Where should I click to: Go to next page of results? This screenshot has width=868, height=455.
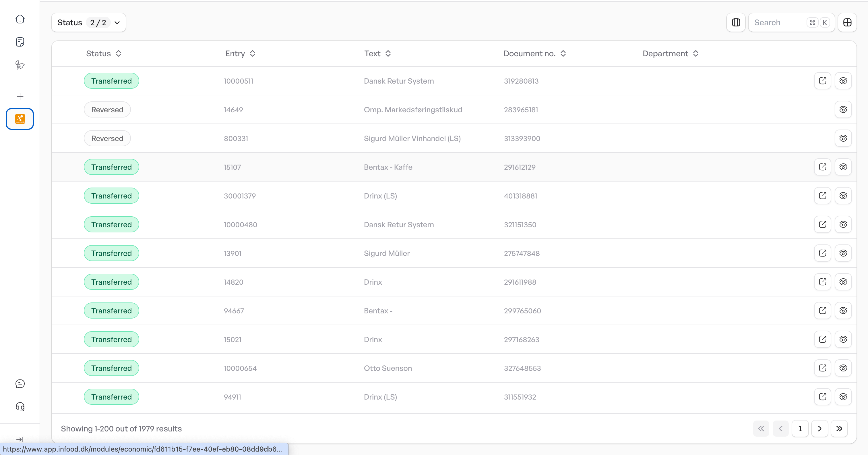point(819,429)
